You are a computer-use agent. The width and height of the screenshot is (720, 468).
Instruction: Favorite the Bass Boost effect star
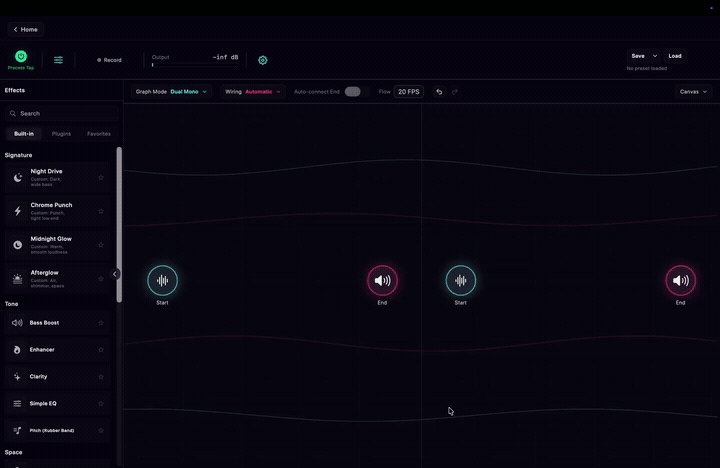[101, 323]
